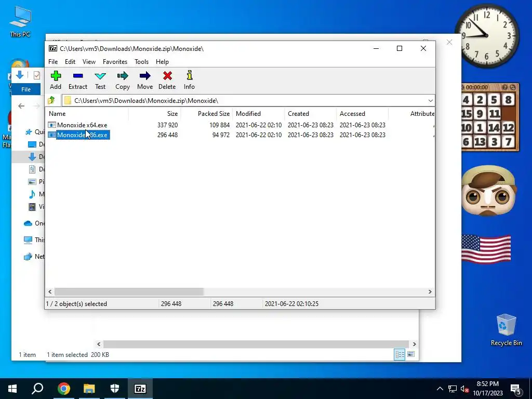Click the analog clock gadget
This screenshot has height=399, width=532.
[x=486, y=36]
